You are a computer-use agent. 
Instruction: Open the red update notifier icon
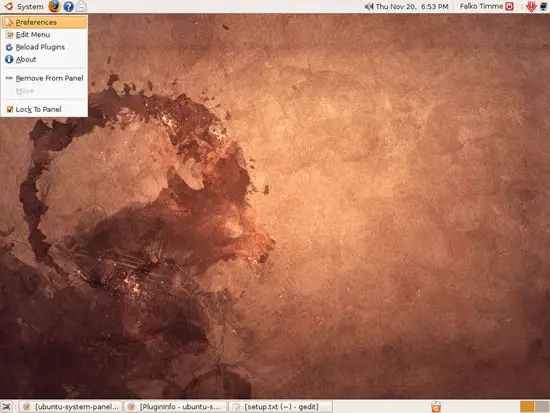pyautogui.click(x=531, y=6)
